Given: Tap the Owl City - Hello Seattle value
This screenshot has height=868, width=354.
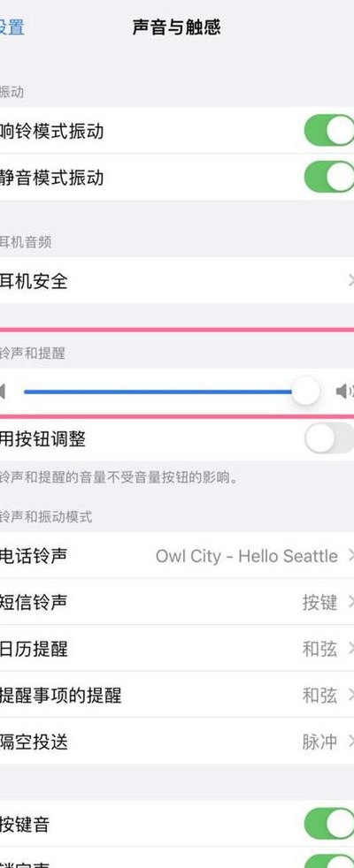Looking at the screenshot, I should tap(247, 556).
